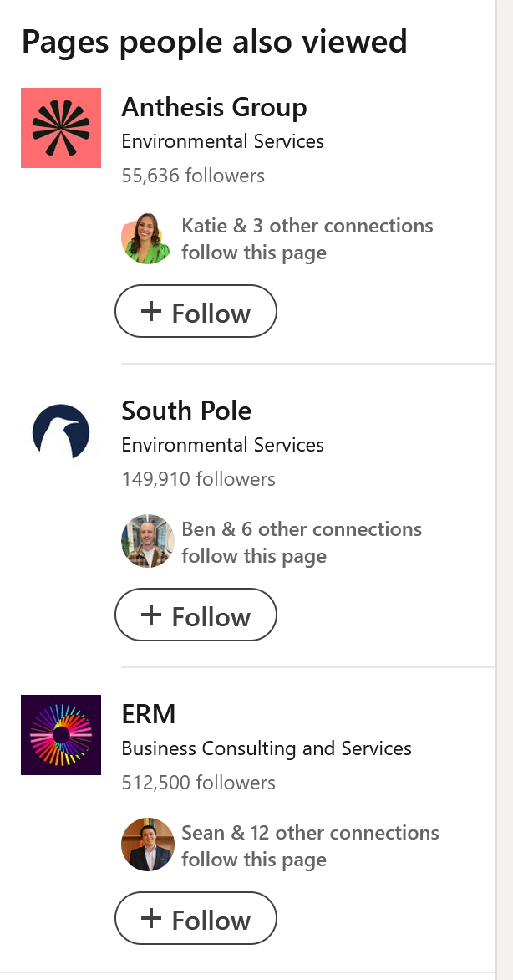Click "Business Consulting and Services" under ERM
The height and width of the screenshot is (980, 513).
(267, 748)
